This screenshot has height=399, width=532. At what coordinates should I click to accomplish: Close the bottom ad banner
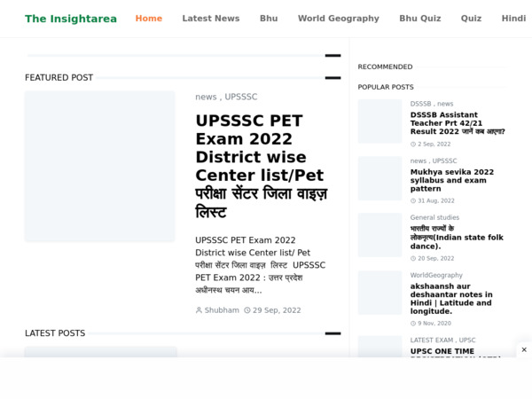point(524,349)
